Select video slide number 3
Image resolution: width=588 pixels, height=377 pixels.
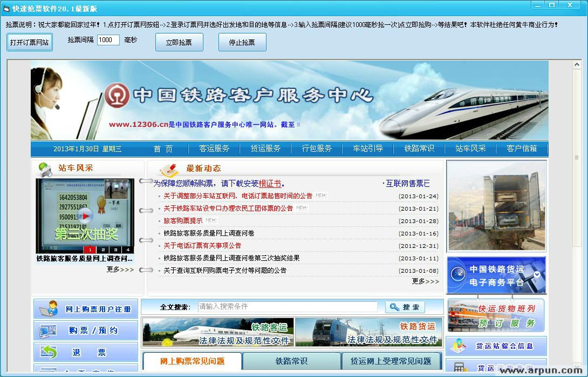[x=115, y=250]
